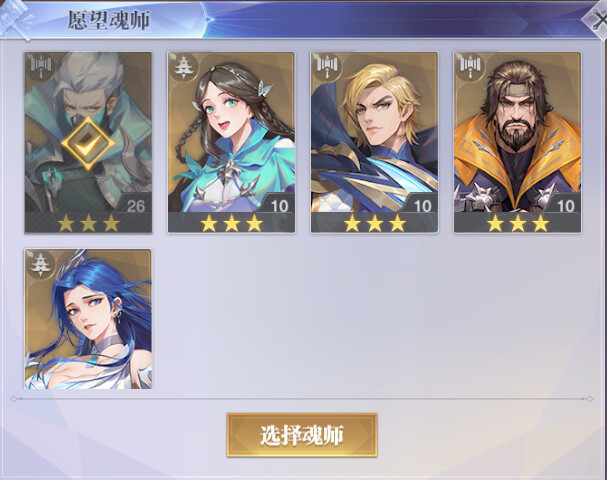Click the 愿望魂师 title header

109,20
